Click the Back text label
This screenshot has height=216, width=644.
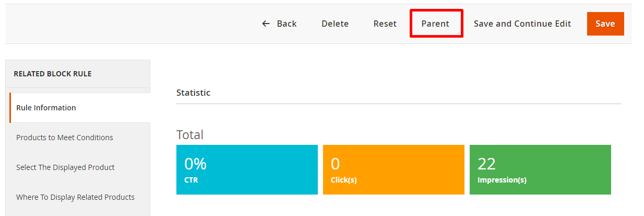[287, 24]
